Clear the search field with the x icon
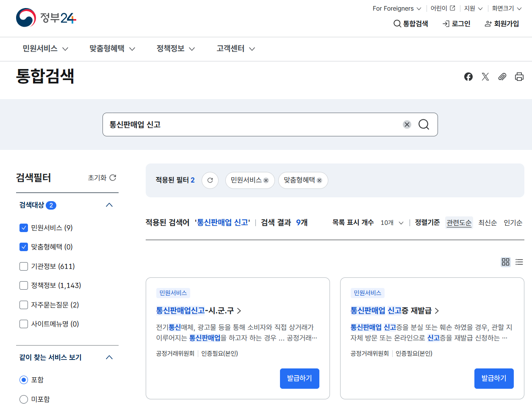This screenshot has width=532, height=404. (x=407, y=124)
